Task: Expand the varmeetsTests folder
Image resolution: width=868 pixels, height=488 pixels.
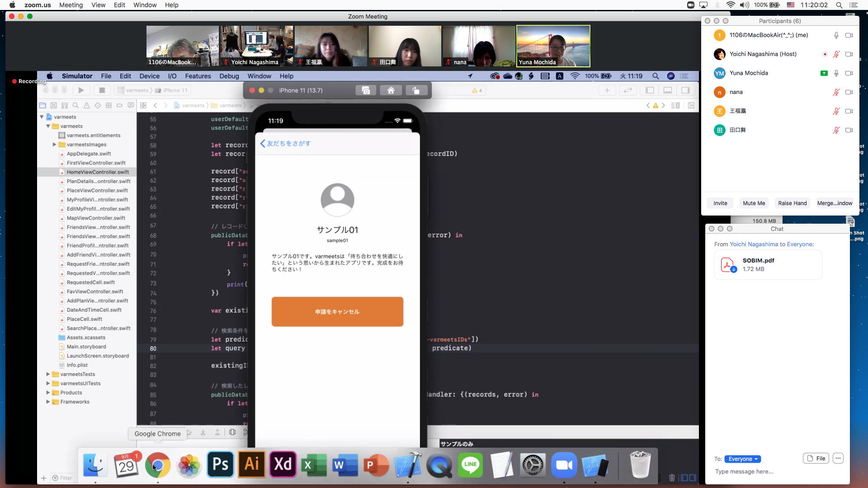Action: pyautogui.click(x=48, y=374)
